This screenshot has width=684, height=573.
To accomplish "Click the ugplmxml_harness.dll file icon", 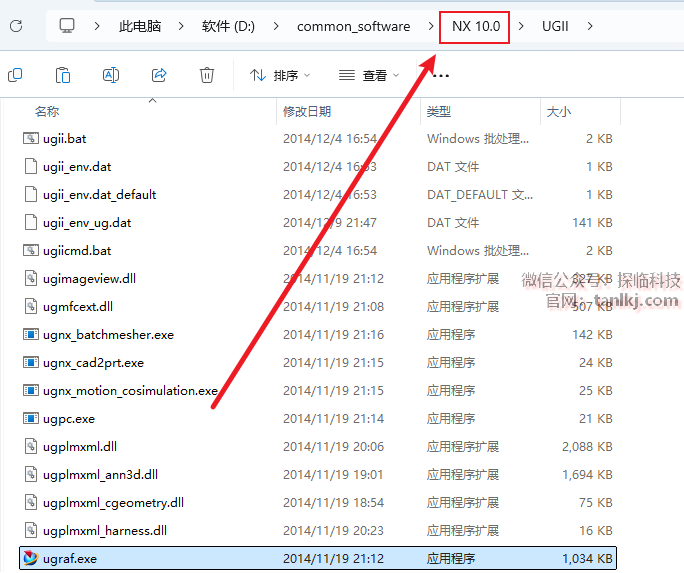I will (31, 531).
